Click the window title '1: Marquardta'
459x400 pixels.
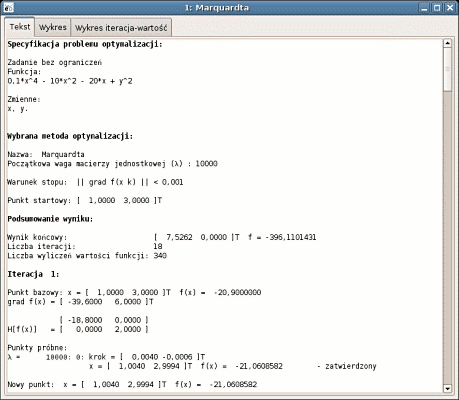pos(217,8)
